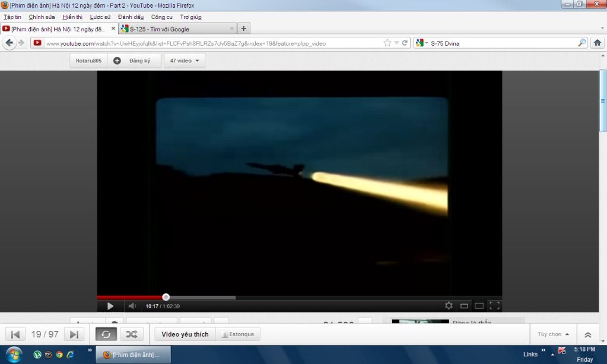Open the Estonque channel link
The image size is (607, 364).
pyautogui.click(x=238, y=334)
